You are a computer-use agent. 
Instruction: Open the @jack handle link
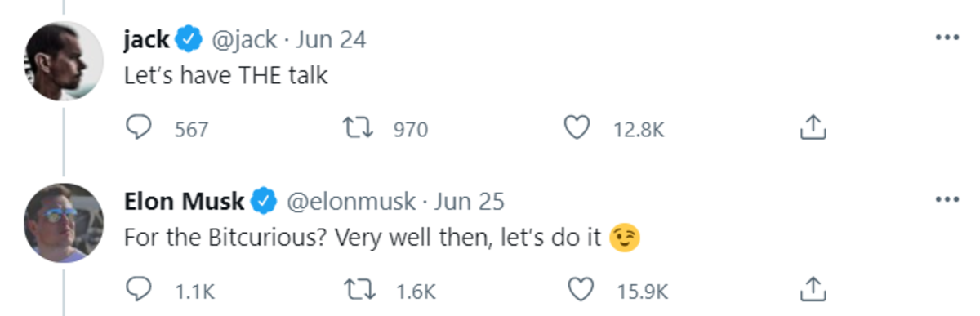pos(243,38)
